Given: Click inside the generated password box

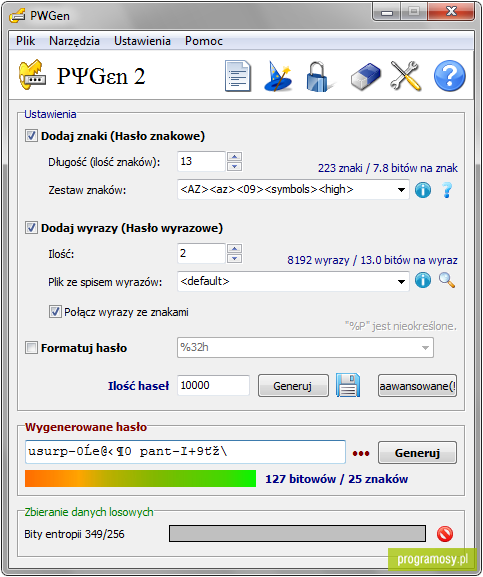Looking at the screenshot, I should [x=185, y=452].
